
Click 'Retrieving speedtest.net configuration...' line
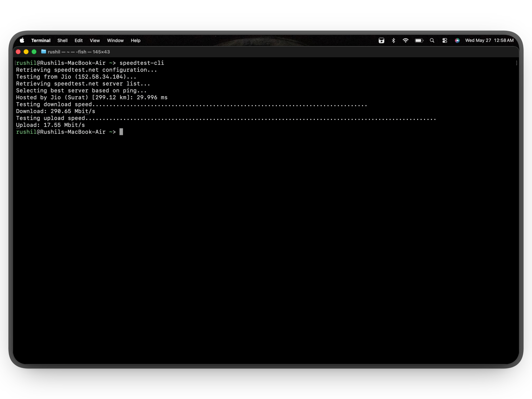(86, 70)
